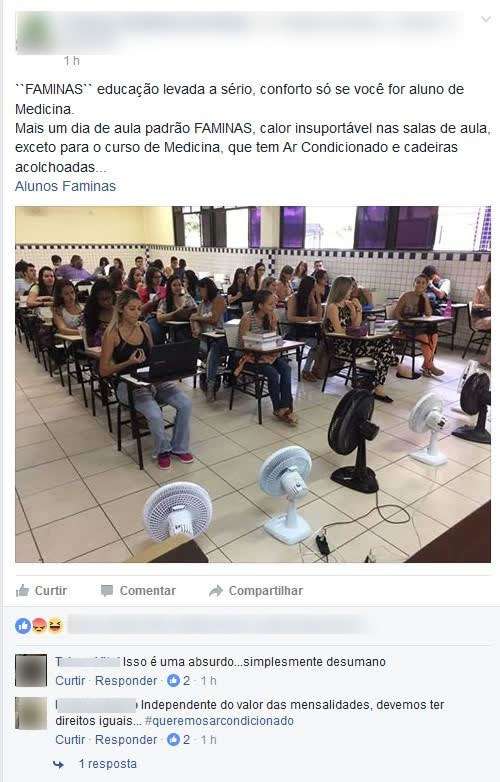Image resolution: width=500 pixels, height=782 pixels.
Task: Click the reply arrow beside 1 resposta
Action: click(x=59, y=764)
